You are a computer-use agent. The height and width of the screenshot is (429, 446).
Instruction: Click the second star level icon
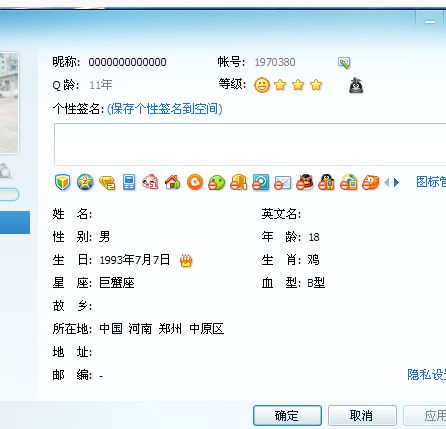[x=298, y=85]
